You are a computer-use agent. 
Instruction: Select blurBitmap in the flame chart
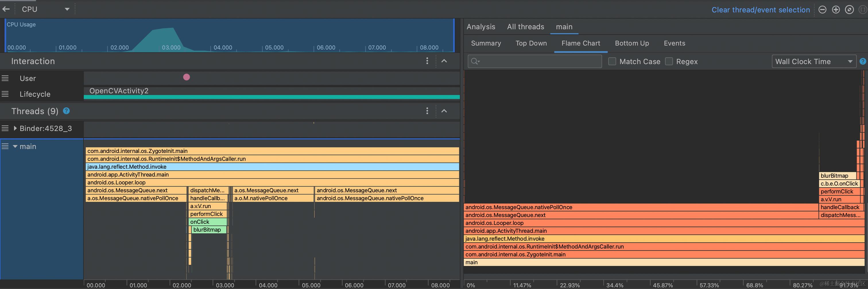[837, 175]
